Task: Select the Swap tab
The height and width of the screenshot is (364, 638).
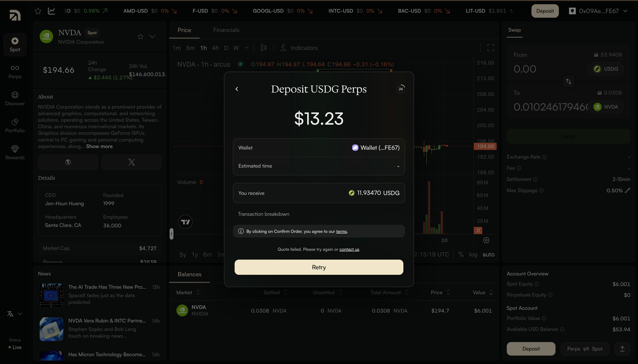Action: click(x=514, y=30)
